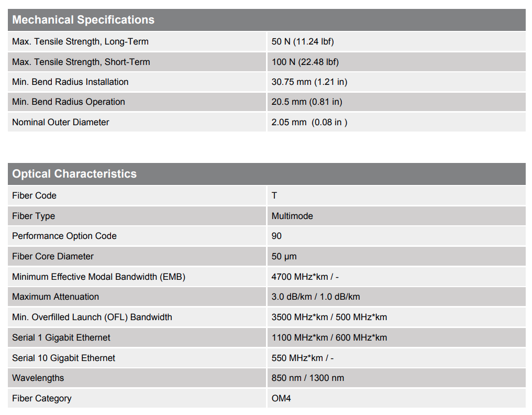Click the 50 µm core diameter value
The height and width of the screenshot is (415, 532).
(284, 256)
